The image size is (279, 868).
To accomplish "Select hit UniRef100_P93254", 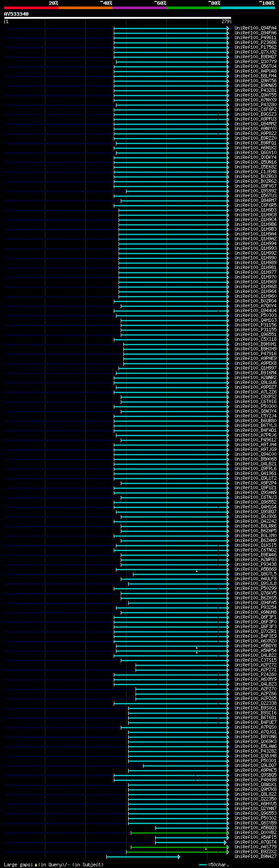I will (x=255, y=607).
